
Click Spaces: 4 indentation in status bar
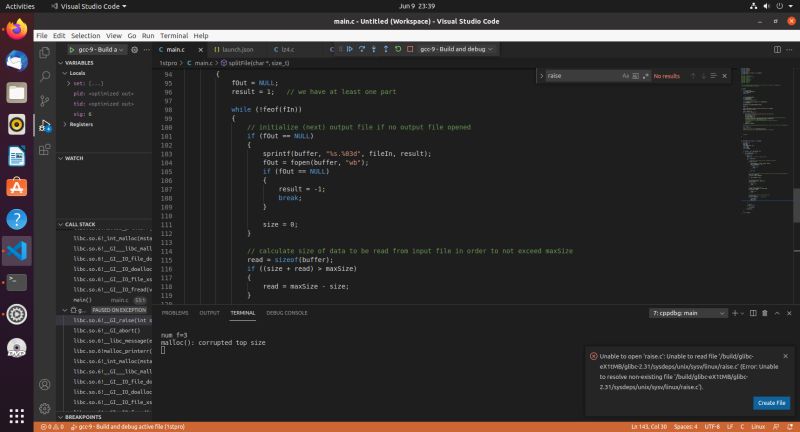(685, 427)
